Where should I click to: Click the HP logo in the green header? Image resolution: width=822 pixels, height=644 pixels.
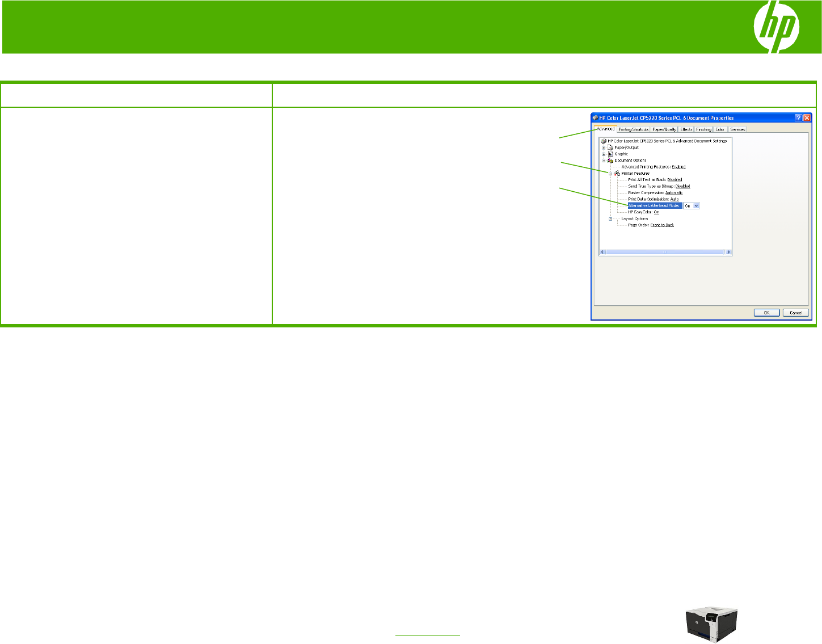click(x=776, y=28)
